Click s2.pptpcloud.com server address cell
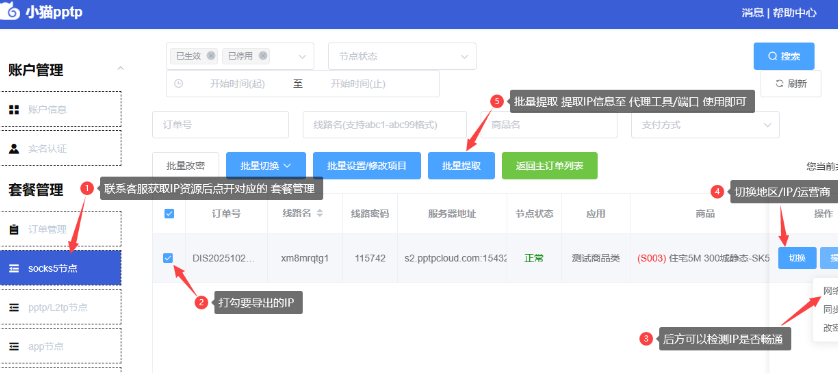This screenshot has height=373, width=838. (456, 258)
